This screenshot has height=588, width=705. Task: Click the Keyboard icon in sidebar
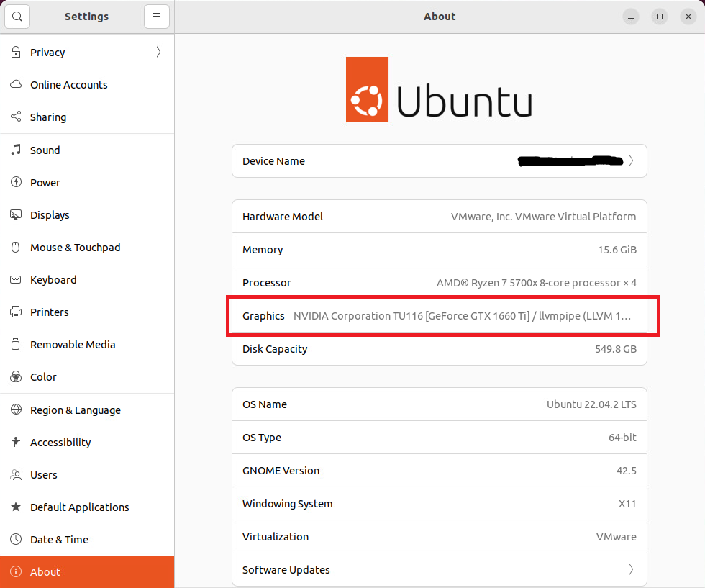pos(16,280)
